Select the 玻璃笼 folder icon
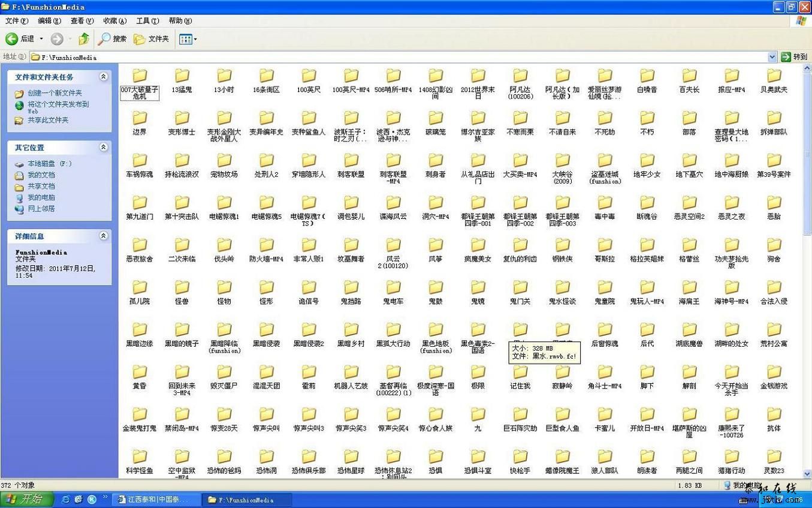The height and width of the screenshot is (508, 812). (x=436, y=118)
